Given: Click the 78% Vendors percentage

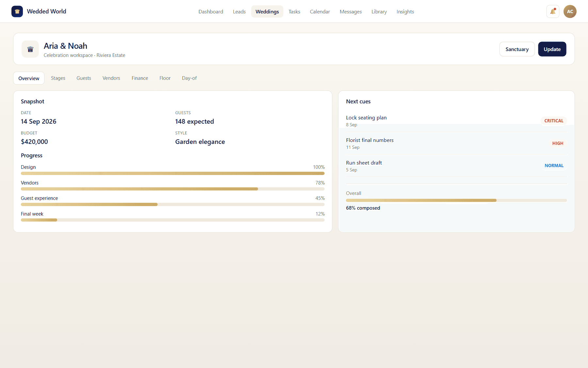Looking at the screenshot, I should [320, 183].
